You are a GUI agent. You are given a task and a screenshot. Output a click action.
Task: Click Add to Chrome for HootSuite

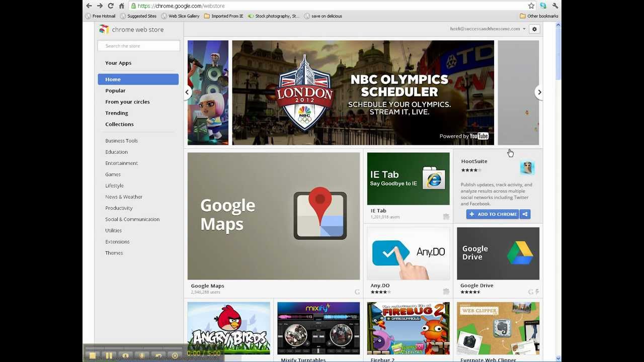tap(493, 214)
